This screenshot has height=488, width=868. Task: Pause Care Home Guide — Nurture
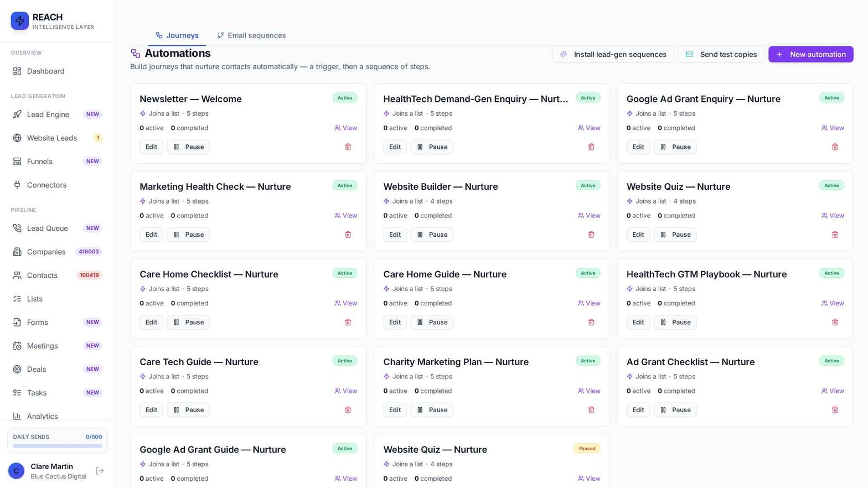click(x=432, y=323)
